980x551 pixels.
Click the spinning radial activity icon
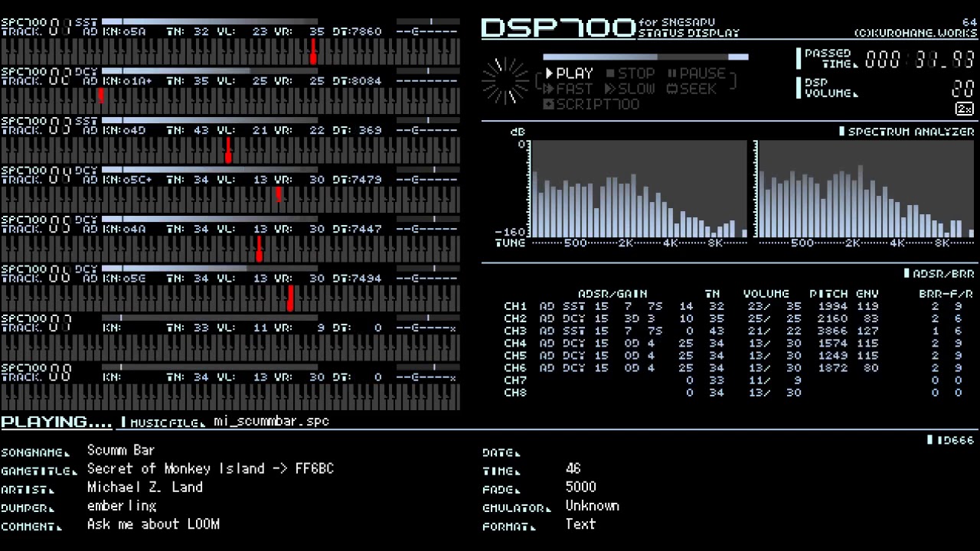pos(505,80)
